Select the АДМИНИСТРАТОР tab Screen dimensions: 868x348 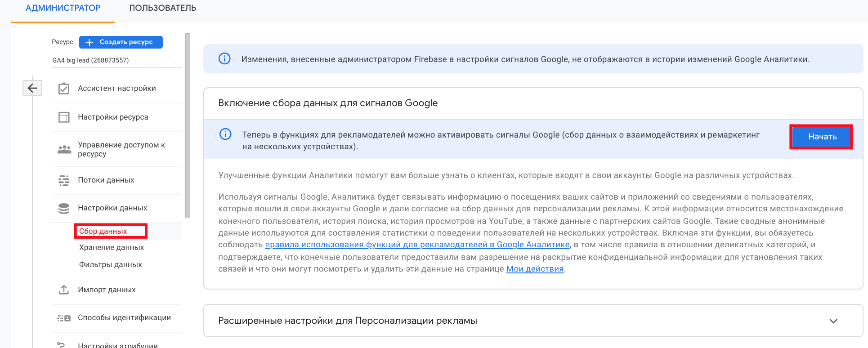(63, 8)
